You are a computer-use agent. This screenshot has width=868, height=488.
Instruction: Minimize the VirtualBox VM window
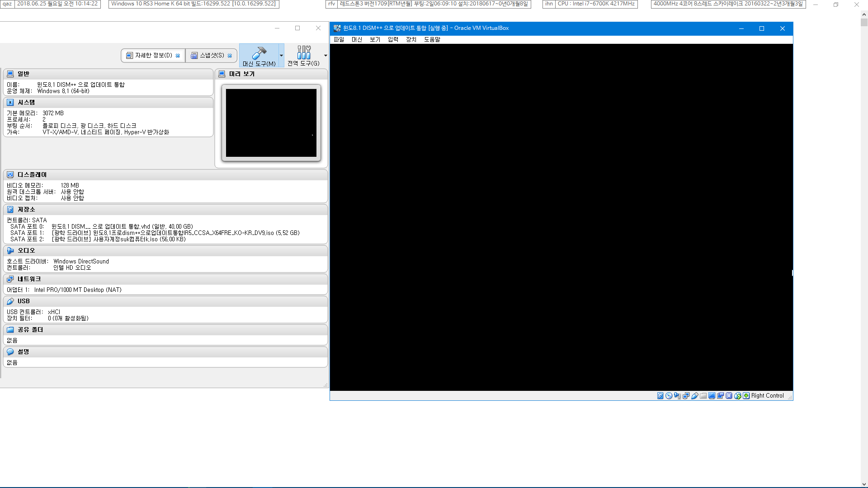pos(741,28)
